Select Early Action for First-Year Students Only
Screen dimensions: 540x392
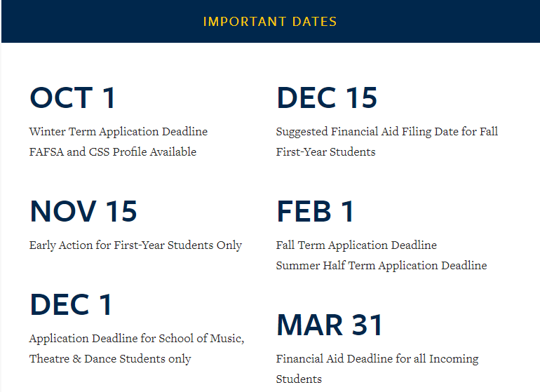pyautogui.click(x=135, y=245)
